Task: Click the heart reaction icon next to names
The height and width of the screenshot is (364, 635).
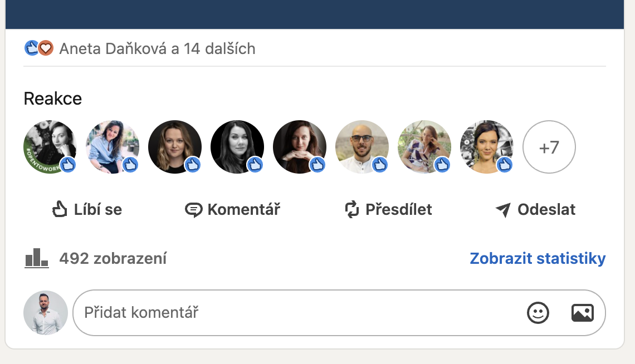Action: point(46,48)
